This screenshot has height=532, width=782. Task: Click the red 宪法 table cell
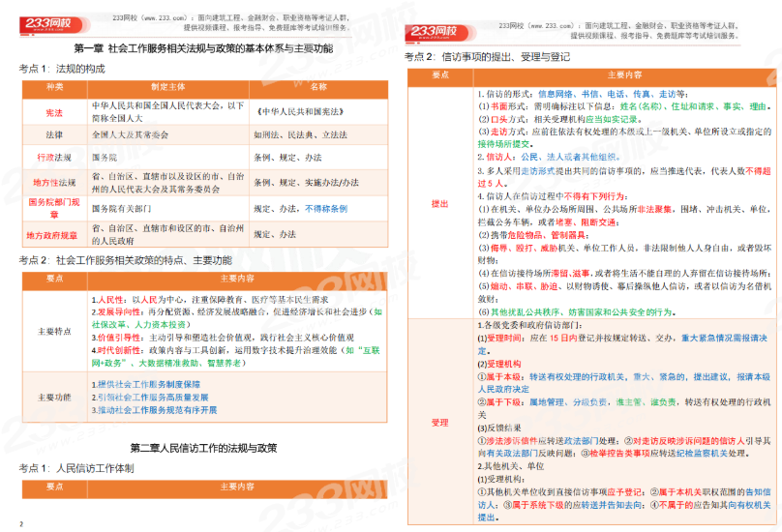tap(54, 112)
